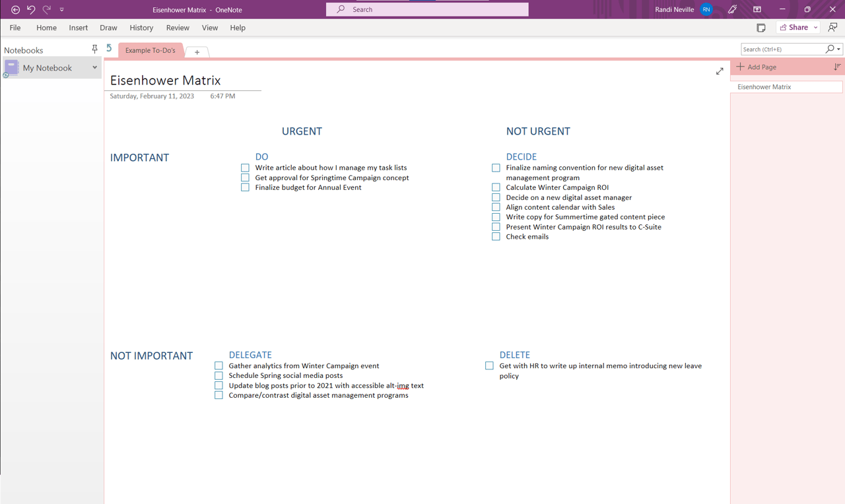Tick 'Schedule Spring social media posts' checkbox

click(x=219, y=375)
